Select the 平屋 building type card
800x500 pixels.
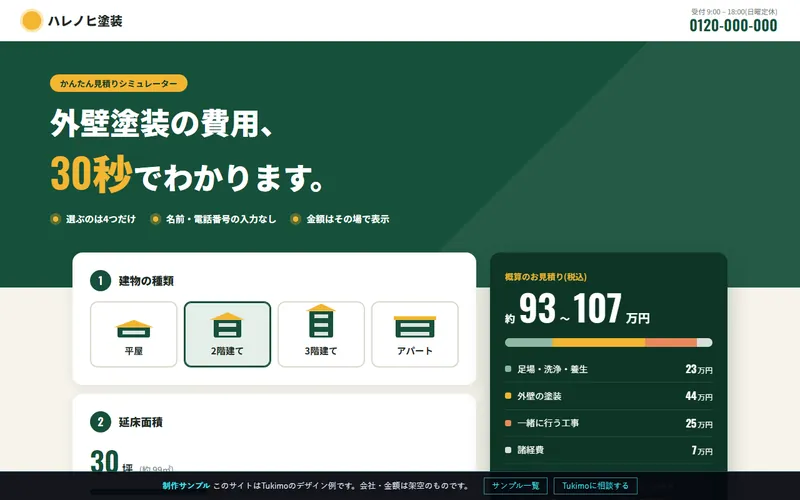click(134, 334)
